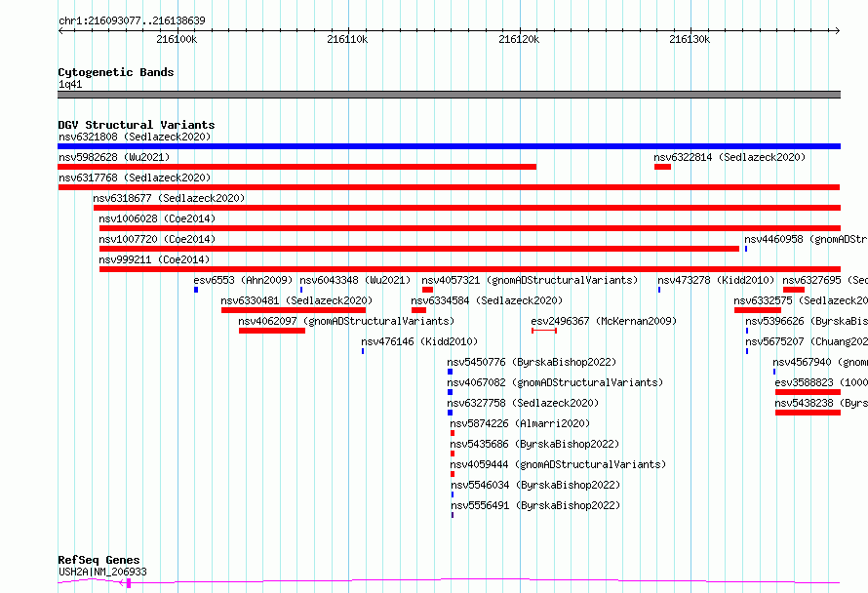This screenshot has height=593, width=868.
Task: Click the nsv4057321 gnomADStructuralVariants label
Action: click(x=530, y=280)
